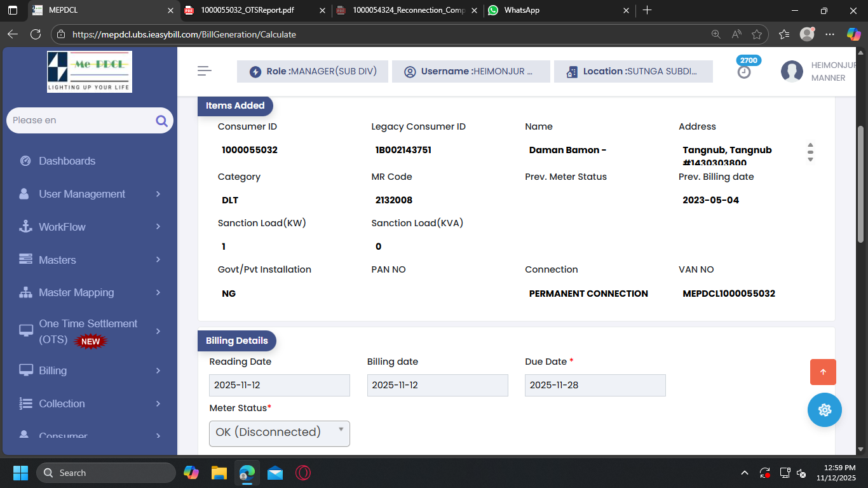Expand the One Time Settlement chevron
868x488 pixels.
tap(158, 331)
